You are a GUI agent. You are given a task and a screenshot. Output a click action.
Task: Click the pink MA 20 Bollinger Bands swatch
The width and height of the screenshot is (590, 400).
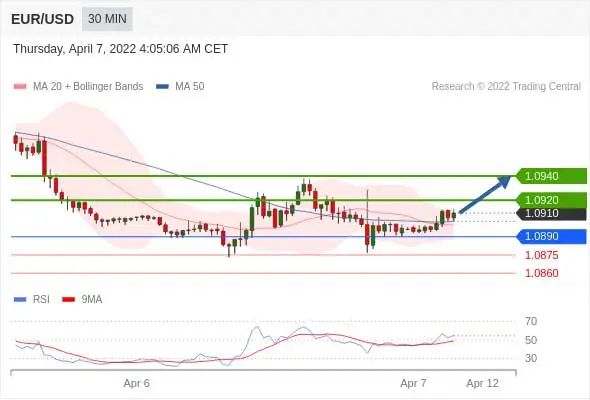coord(20,87)
